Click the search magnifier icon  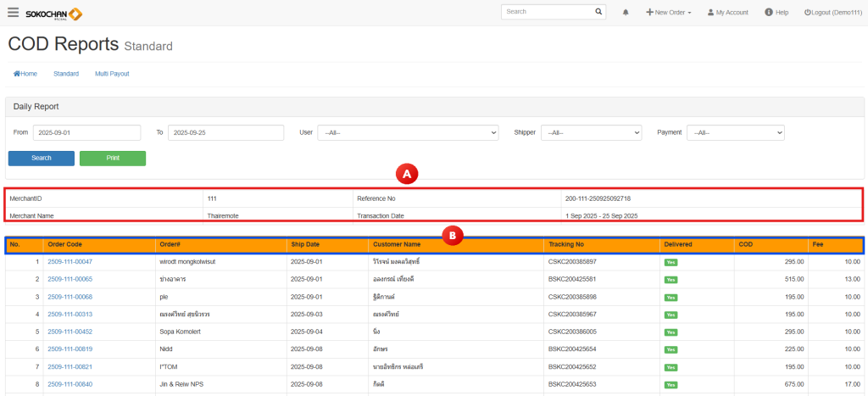click(x=598, y=12)
